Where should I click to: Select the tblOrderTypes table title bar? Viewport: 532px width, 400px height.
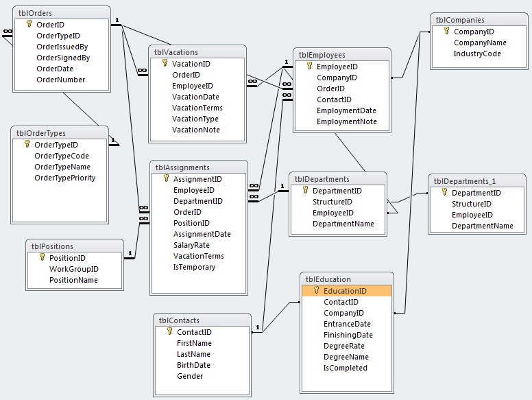(x=60, y=133)
